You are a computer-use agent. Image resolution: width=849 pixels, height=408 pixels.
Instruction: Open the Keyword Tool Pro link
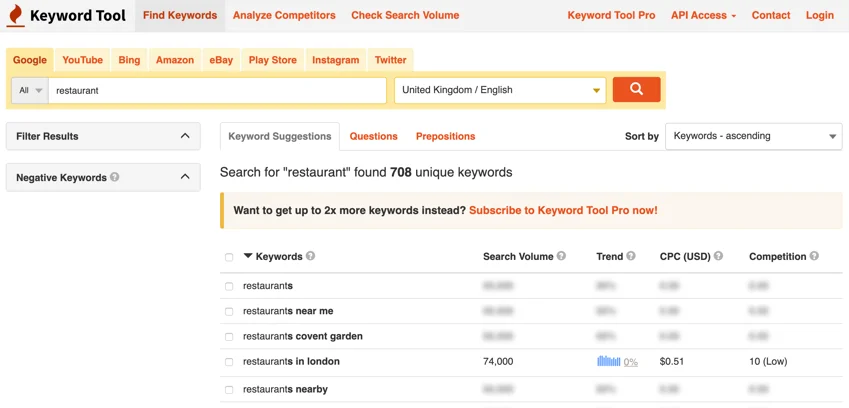pos(611,15)
